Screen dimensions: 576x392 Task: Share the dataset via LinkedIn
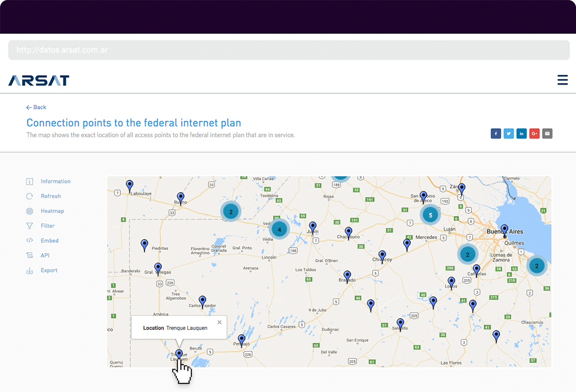(x=521, y=133)
